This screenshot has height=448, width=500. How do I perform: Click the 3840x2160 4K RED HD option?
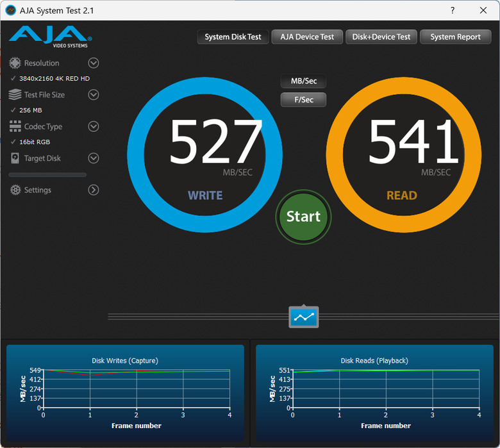(54, 78)
